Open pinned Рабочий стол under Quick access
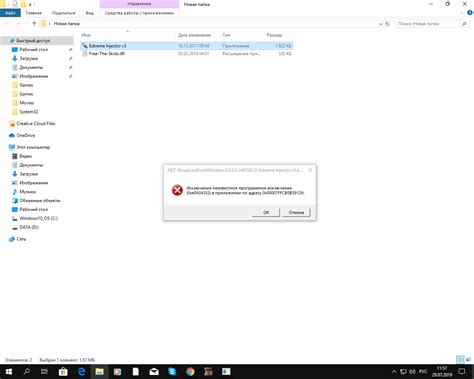The height and width of the screenshot is (379, 474). tap(34, 49)
